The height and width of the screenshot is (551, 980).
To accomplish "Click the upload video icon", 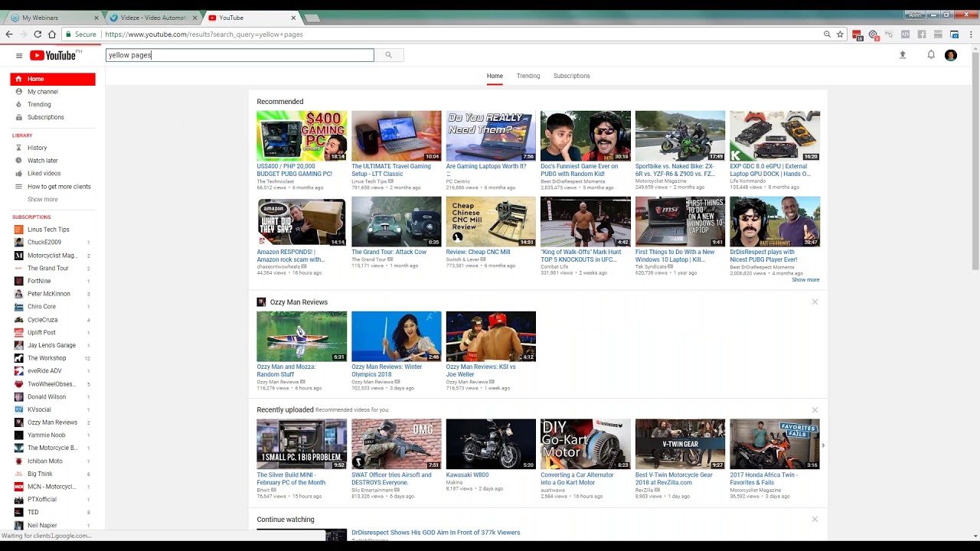I will coord(903,55).
